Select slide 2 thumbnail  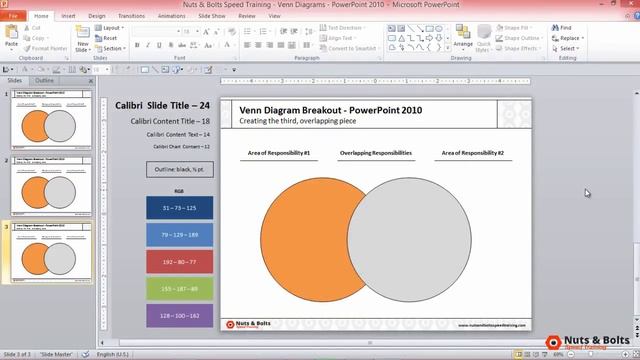[51, 186]
